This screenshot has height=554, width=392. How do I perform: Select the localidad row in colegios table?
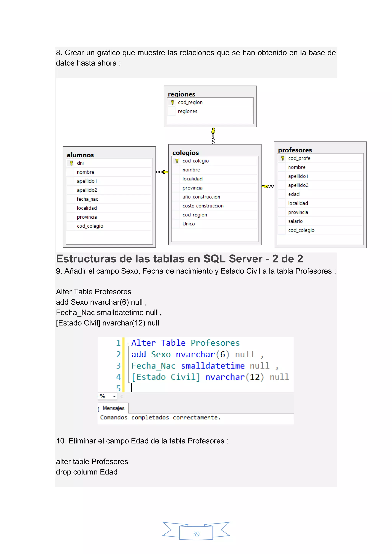pos(215,179)
